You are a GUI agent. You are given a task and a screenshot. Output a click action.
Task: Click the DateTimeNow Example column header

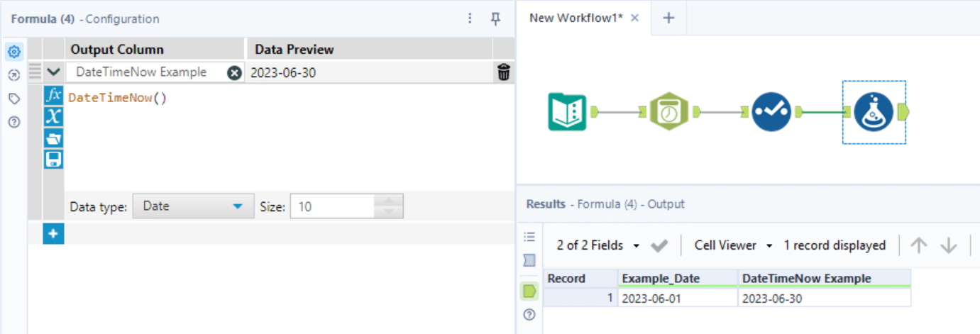tap(806, 279)
